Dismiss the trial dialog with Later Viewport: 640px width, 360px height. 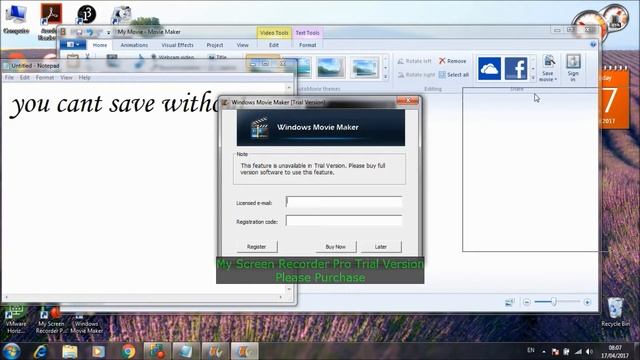coord(381,247)
